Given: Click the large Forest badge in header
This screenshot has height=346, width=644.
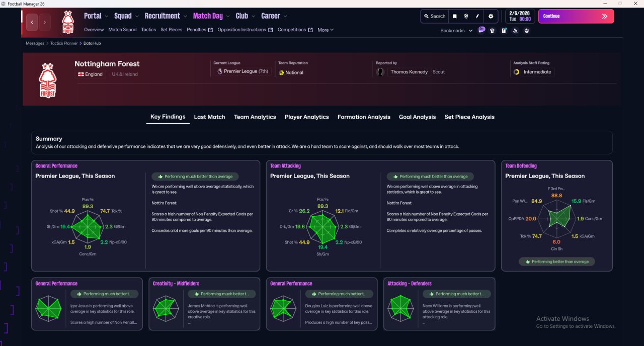Looking at the screenshot, I should pos(48,80).
